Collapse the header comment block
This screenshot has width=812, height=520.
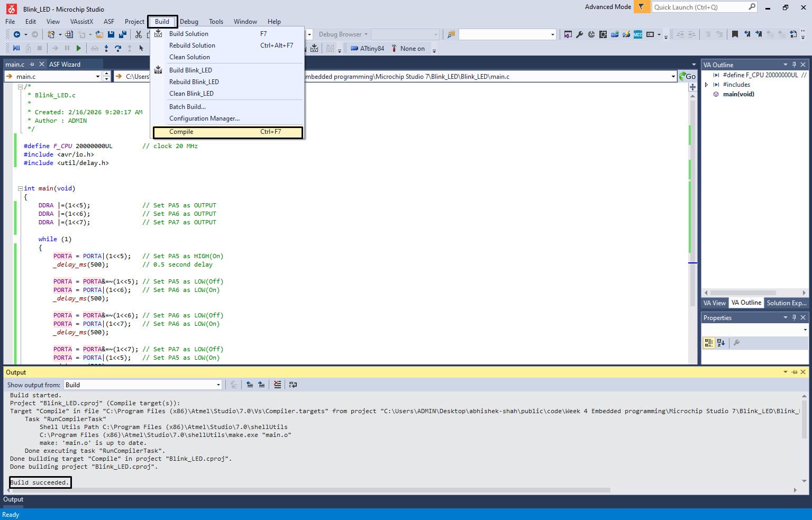click(21, 86)
